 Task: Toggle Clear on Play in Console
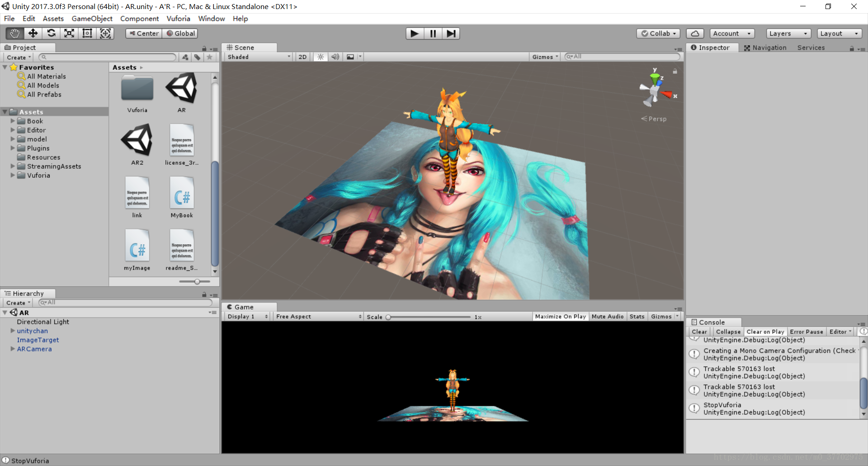coord(765,332)
